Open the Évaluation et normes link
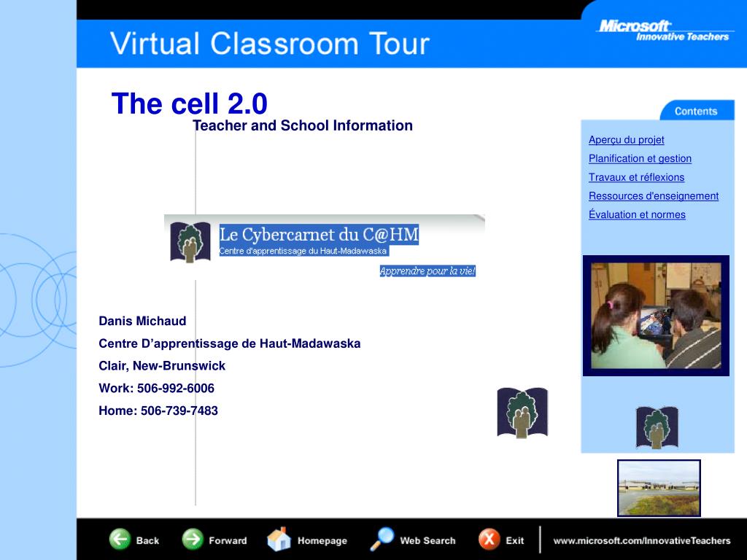Image resolution: width=747 pixels, height=560 pixels. (636, 214)
